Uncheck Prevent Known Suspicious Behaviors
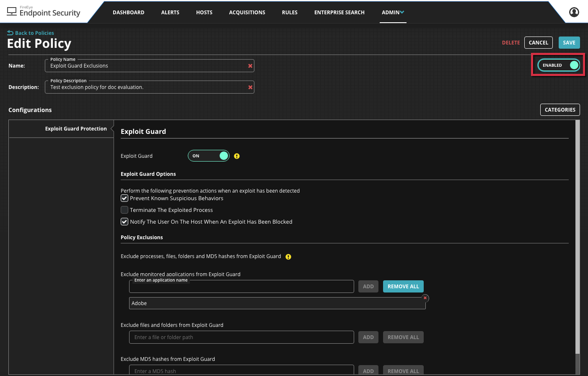Viewport: 588px width, 376px height. 124,198
